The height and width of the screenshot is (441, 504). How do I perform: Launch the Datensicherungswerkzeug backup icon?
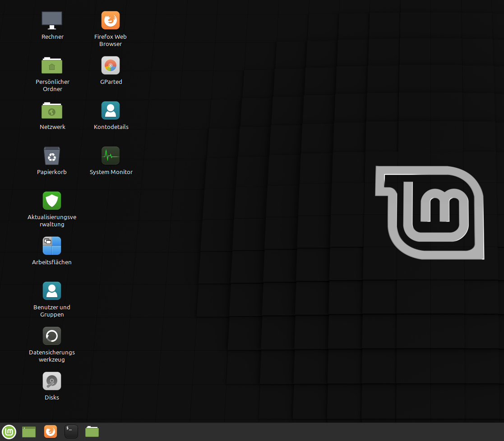point(52,336)
